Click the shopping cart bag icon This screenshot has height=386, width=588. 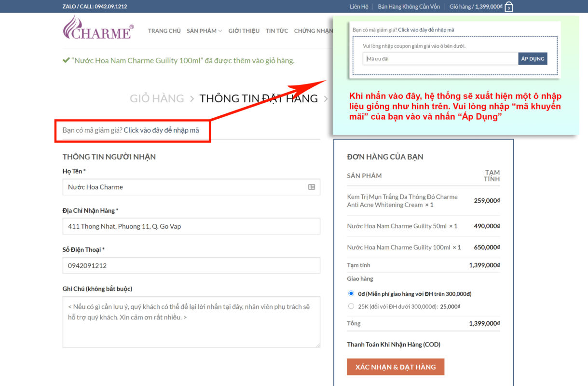tap(508, 7)
